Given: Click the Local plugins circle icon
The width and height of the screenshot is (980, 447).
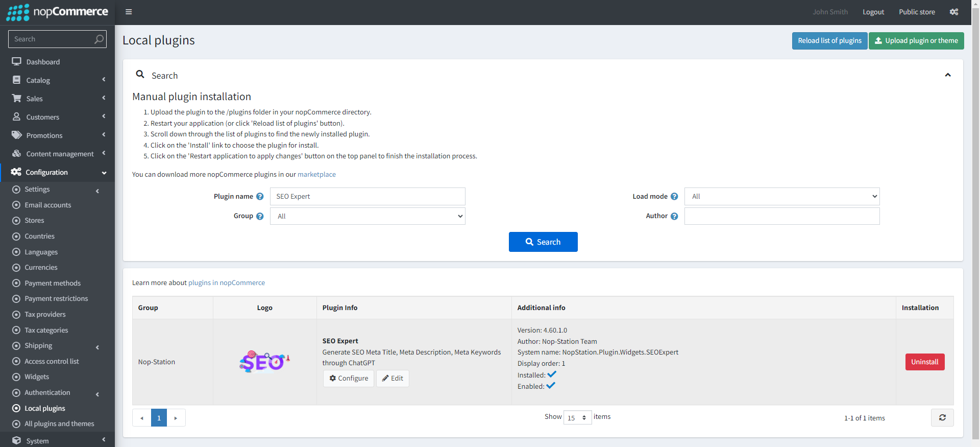Looking at the screenshot, I should point(16,408).
